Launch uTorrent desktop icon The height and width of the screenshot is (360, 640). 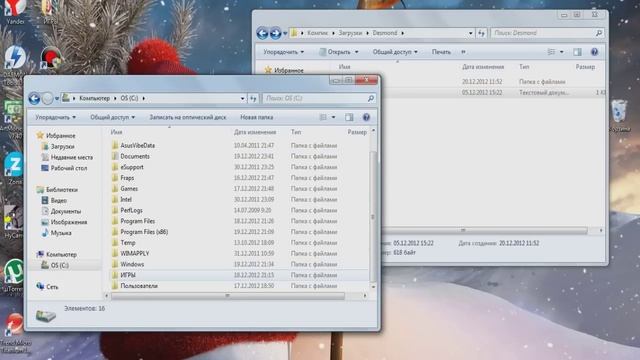click(13, 276)
